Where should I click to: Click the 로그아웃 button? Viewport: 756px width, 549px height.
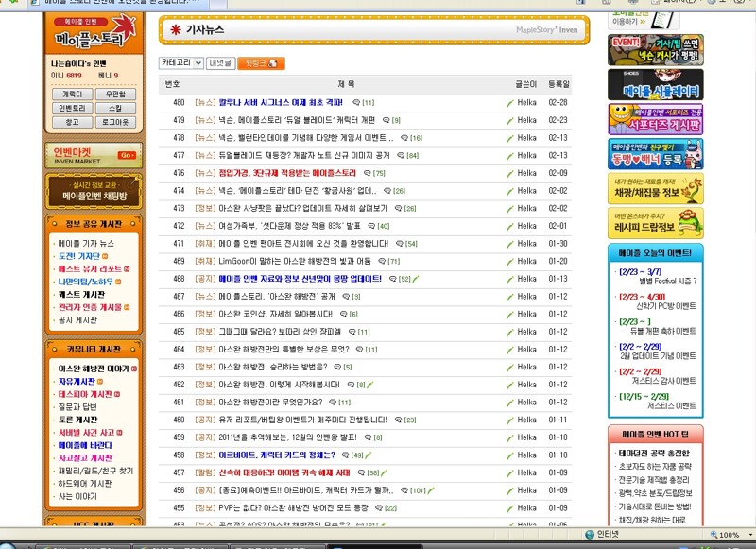tap(115, 122)
